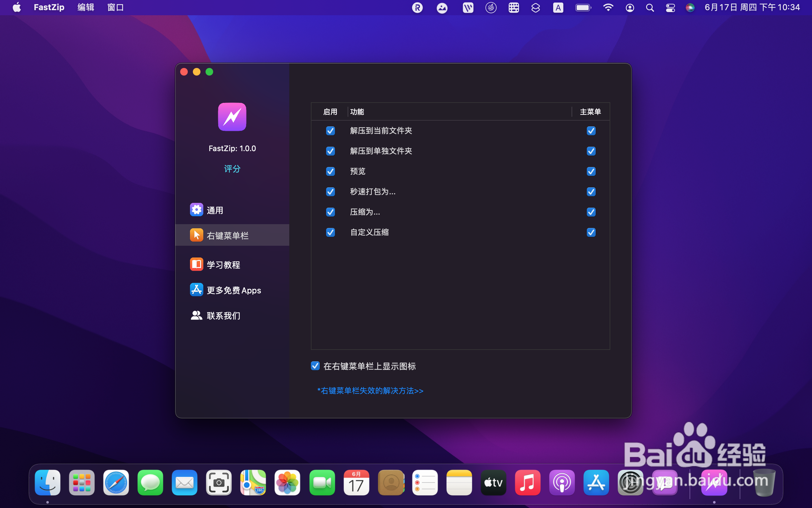Image resolution: width=812 pixels, height=508 pixels.
Task: Open Maps from the Dock
Action: [x=253, y=483]
